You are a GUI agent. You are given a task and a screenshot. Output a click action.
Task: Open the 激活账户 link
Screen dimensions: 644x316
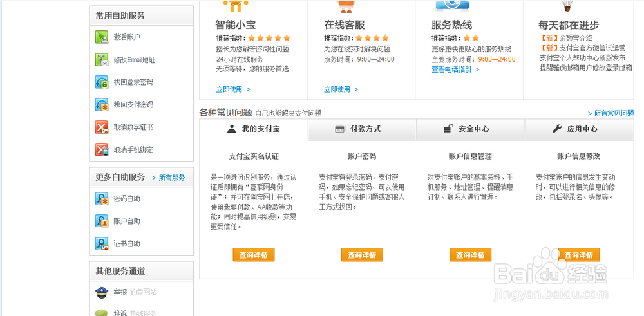[127, 37]
